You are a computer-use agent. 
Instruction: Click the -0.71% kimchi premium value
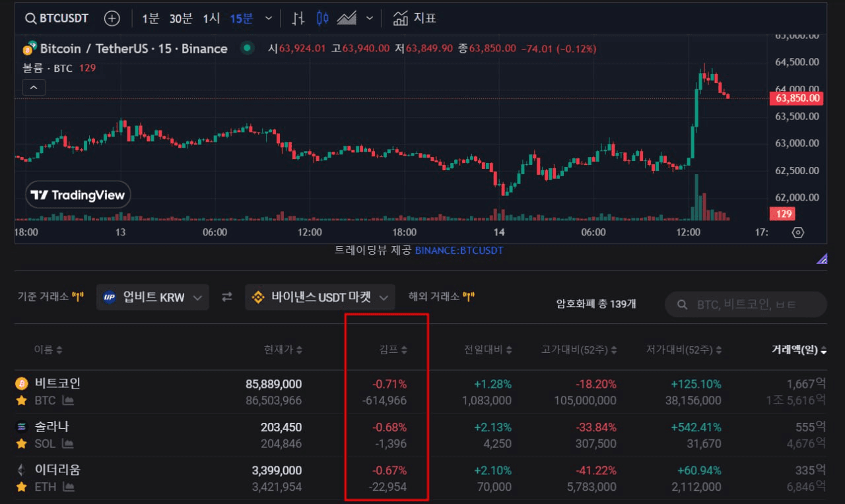[389, 384]
